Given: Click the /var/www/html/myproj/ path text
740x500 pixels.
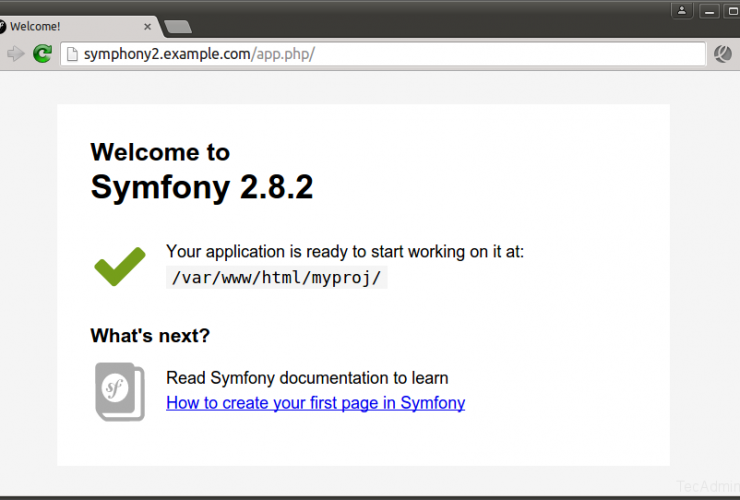Looking at the screenshot, I should tap(276, 278).
